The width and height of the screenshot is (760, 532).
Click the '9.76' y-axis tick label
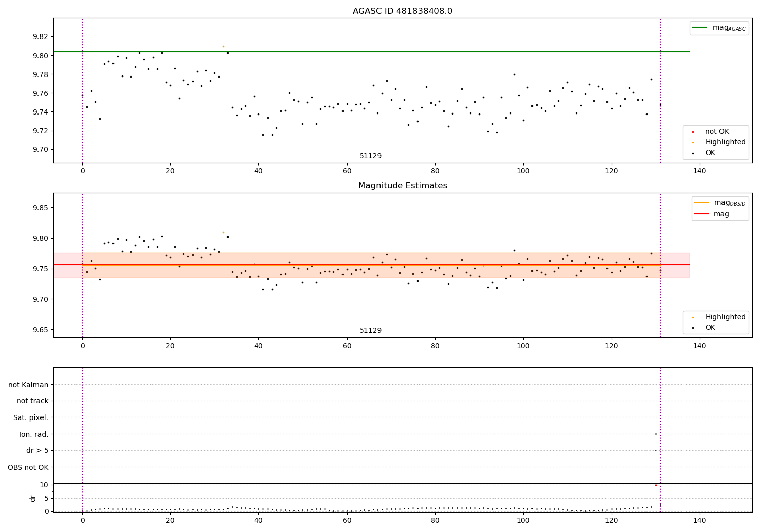41,93
